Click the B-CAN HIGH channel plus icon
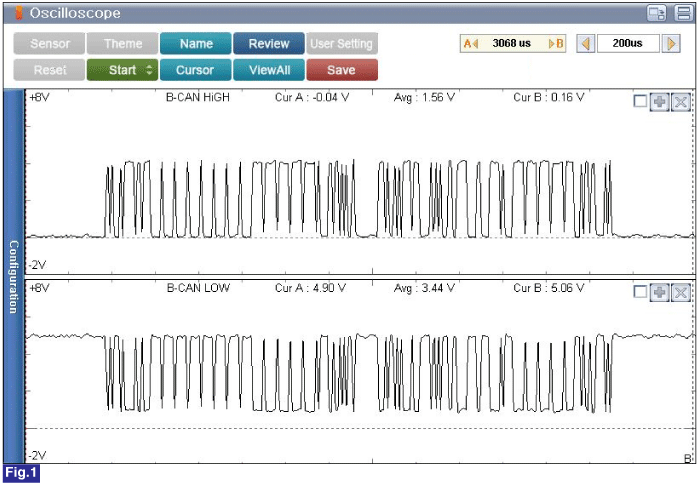This screenshot has width=700, height=486. pos(660,102)
